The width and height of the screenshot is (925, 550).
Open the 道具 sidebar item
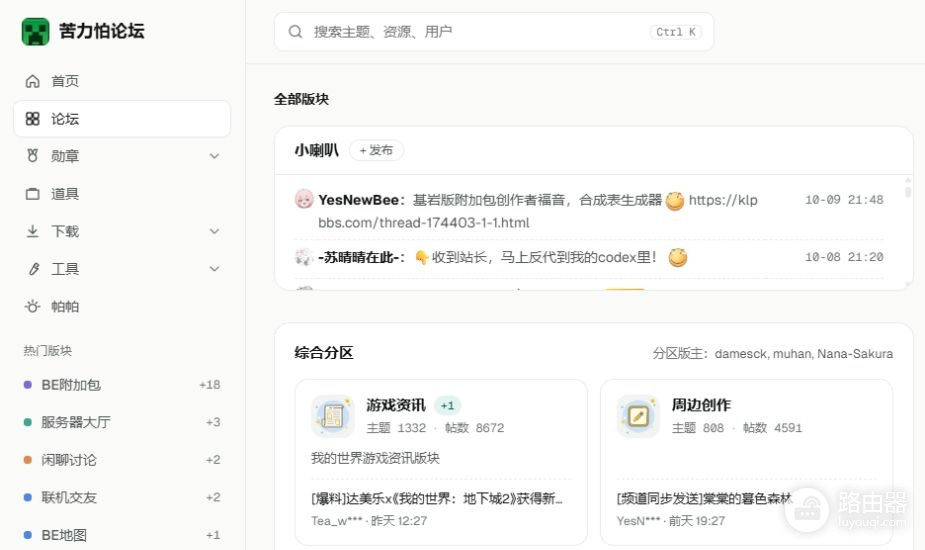[x=122, y=194]
